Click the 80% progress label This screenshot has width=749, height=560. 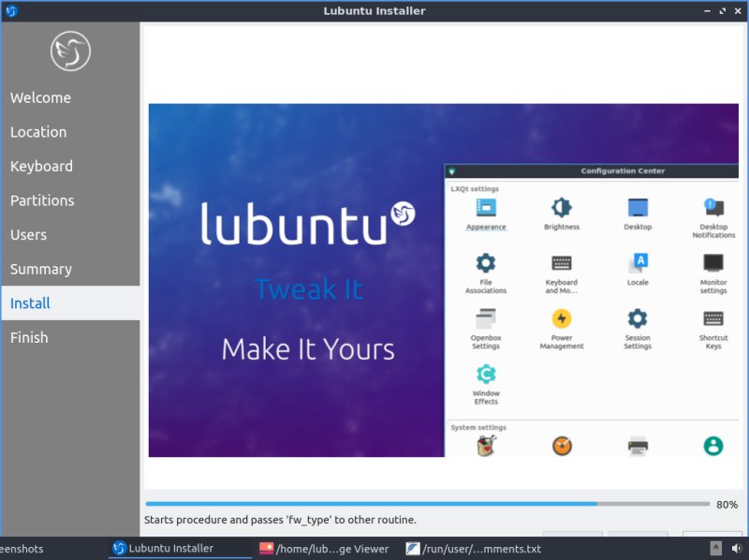(727, 505)
